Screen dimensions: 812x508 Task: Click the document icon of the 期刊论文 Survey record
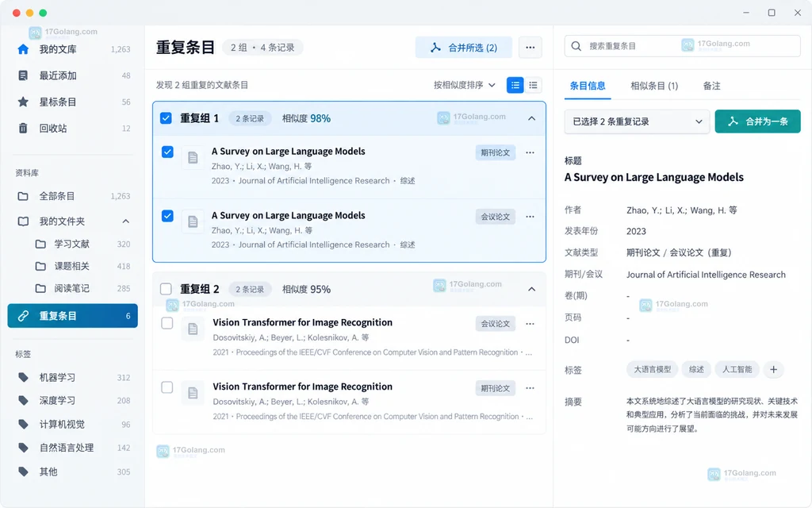tap(193, 158)
